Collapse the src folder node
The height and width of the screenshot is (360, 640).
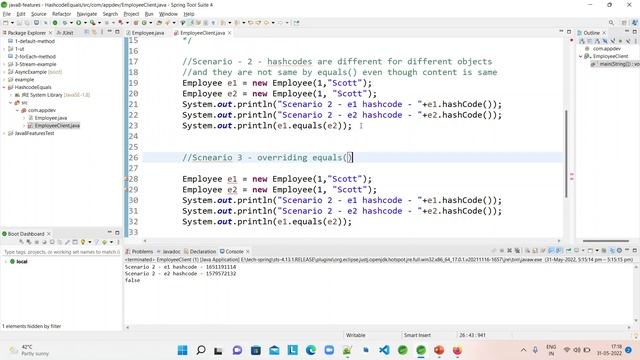11,102
